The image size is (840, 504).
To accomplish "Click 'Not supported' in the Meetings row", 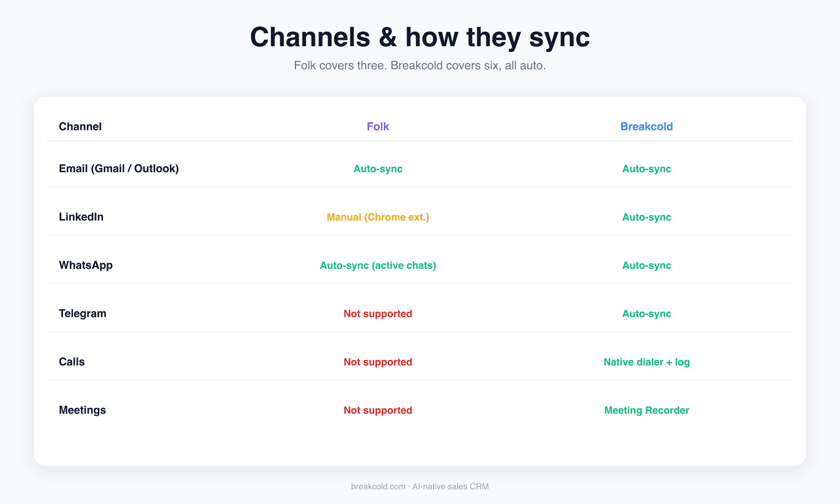I will click(x=378, y=410).
